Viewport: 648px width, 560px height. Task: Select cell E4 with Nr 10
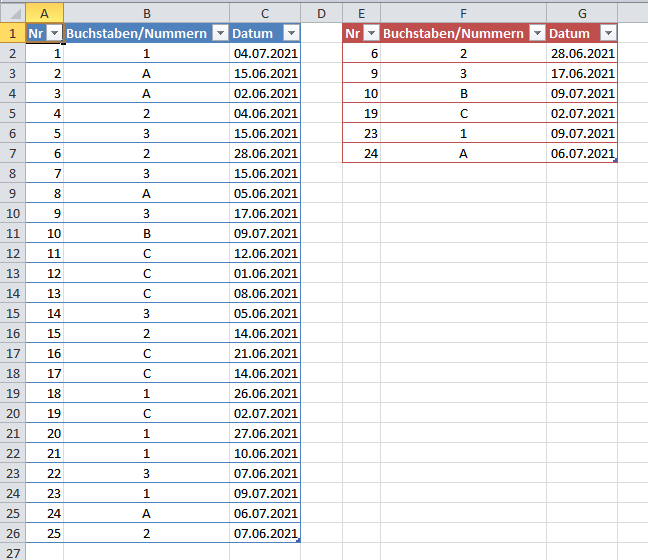tap(362, 93)
